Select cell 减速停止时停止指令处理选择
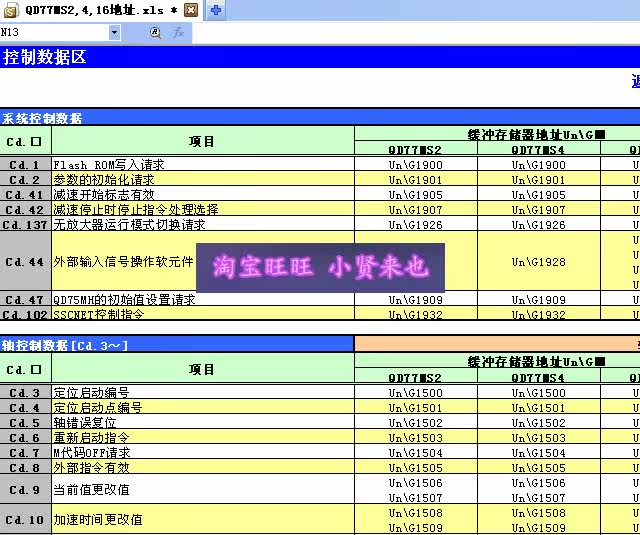640x535 pixels. (203, 210)
